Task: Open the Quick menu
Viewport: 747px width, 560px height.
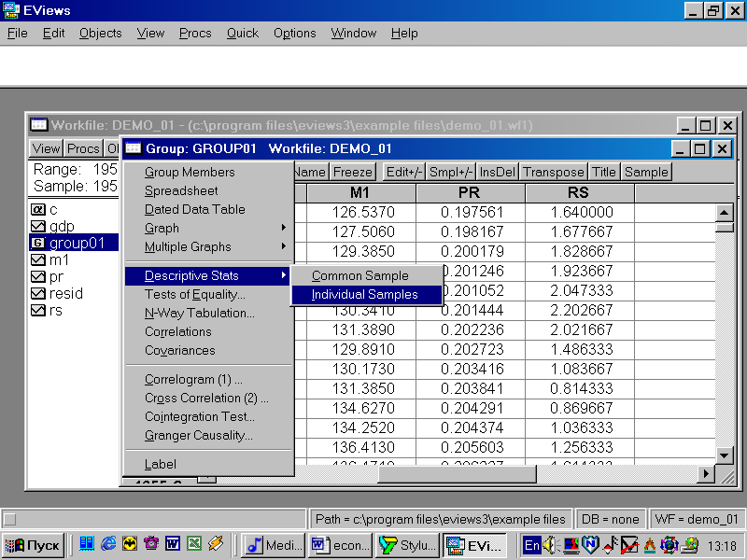Action: point(243,34)
